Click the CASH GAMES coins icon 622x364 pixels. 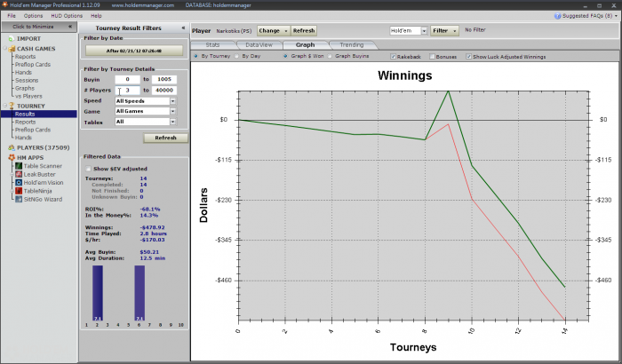pos(11,48)
